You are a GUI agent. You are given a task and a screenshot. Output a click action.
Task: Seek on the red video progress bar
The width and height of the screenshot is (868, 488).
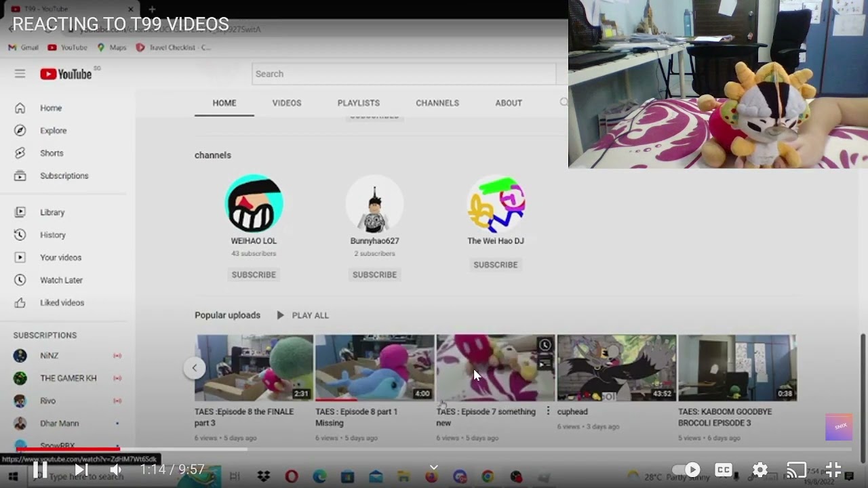pos(68,449)
